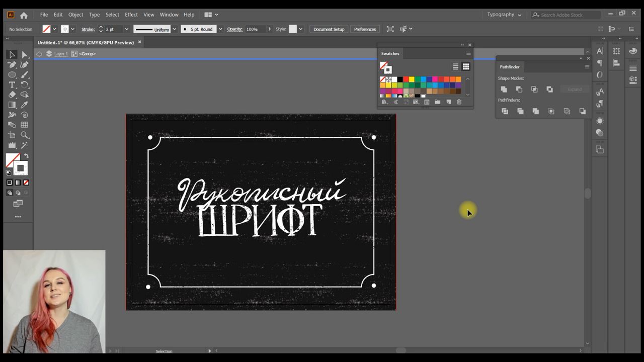Swap fill and stroke colors
The height and width of the screenshot is (362, 644).
point(26,156)
